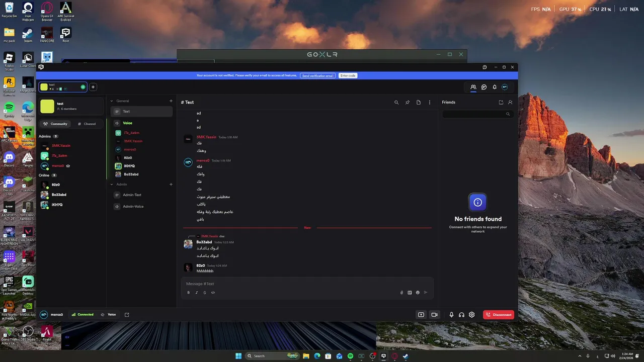
Task: Mute the microphone in bottom bar
Action: [451, 315]
